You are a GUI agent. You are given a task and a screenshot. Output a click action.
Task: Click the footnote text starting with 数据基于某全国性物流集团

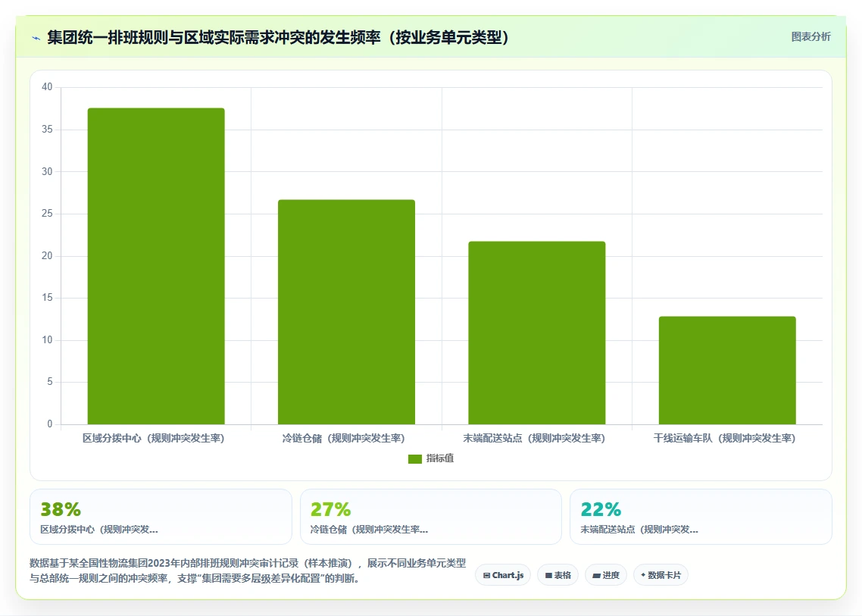[248, 571]
